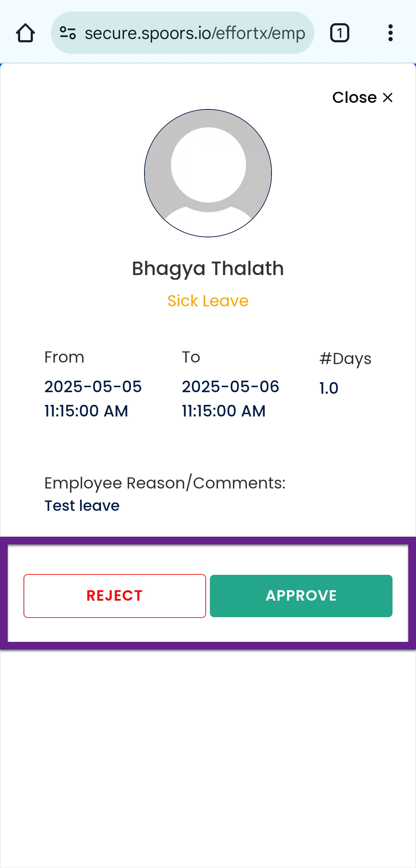
Task: Click the #Days column heading
Action: click(345, 359)
